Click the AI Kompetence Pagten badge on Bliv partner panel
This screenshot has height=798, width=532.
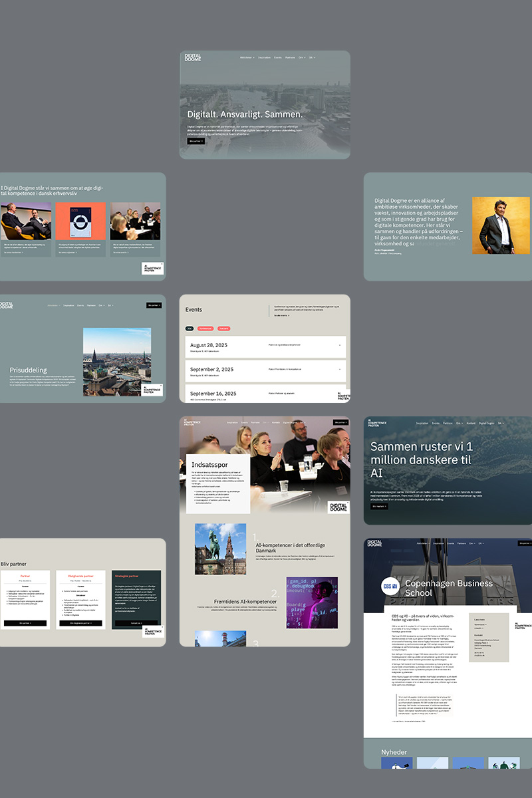click(x=152, y=632)
